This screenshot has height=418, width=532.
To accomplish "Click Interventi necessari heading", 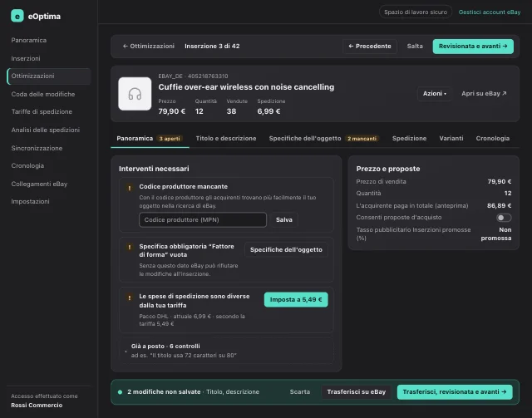I will point(154,169).
